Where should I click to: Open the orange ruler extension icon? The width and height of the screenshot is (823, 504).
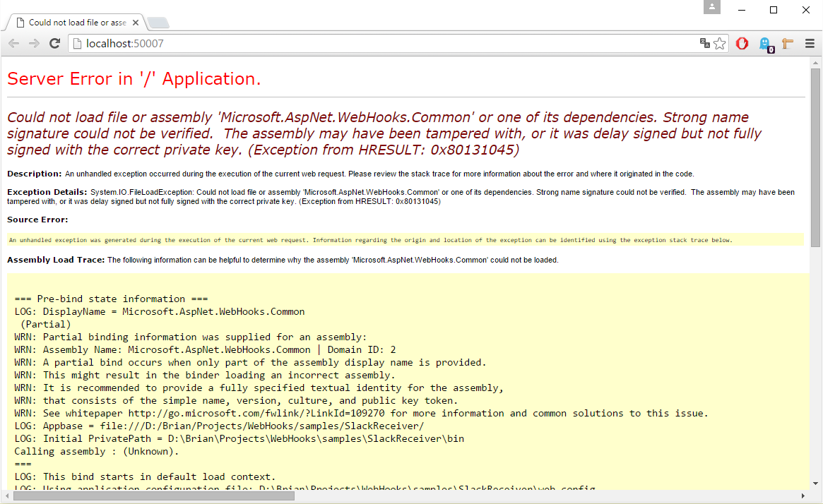click(787, 44)
